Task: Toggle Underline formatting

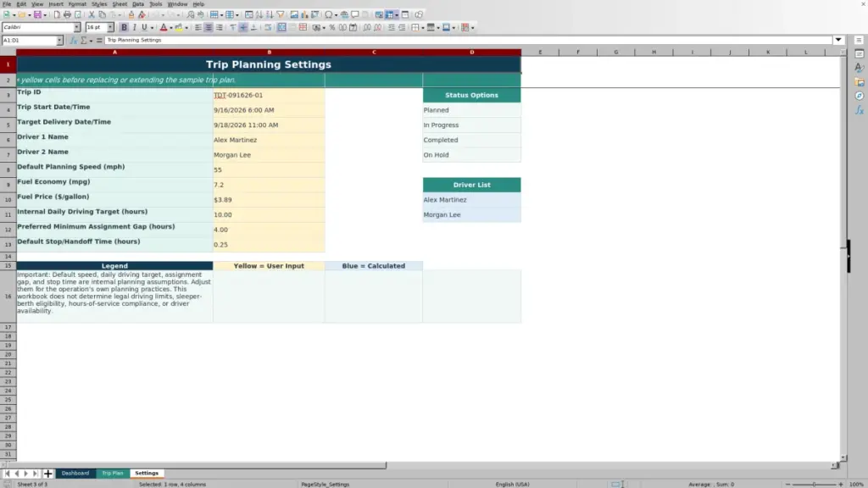Action: (x=144, y=28)
